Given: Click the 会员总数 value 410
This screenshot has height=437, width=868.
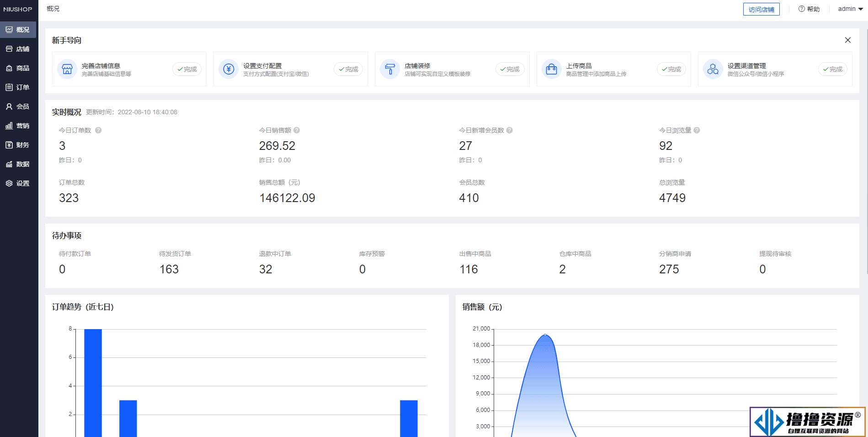Looking at the screenshot, I should coord(469,198).
